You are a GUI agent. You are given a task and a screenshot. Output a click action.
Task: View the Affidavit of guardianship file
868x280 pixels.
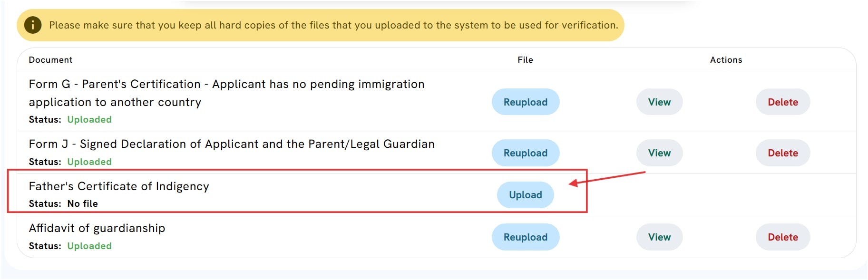[659, 237]
